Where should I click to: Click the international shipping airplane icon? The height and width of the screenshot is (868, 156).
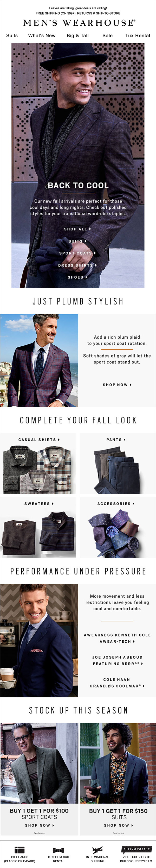[x=97, y=850]
